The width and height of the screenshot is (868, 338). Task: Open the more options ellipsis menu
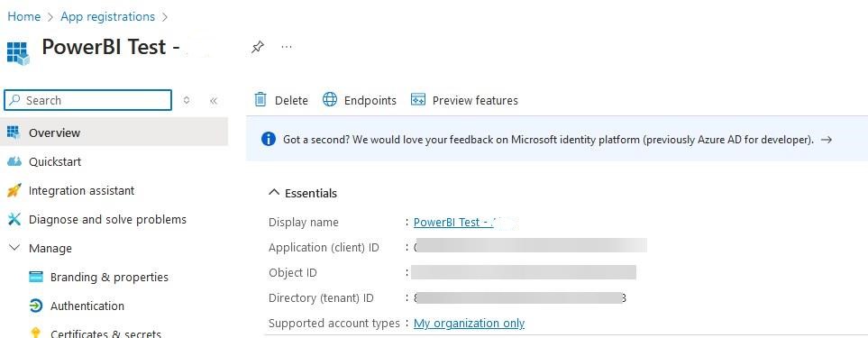pos(287,47)
